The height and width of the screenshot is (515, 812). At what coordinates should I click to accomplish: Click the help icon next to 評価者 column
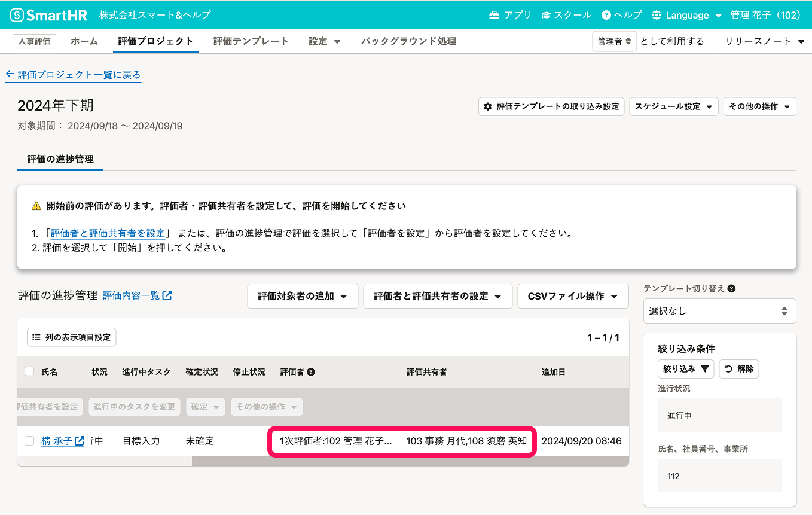[x=311, y=372]
